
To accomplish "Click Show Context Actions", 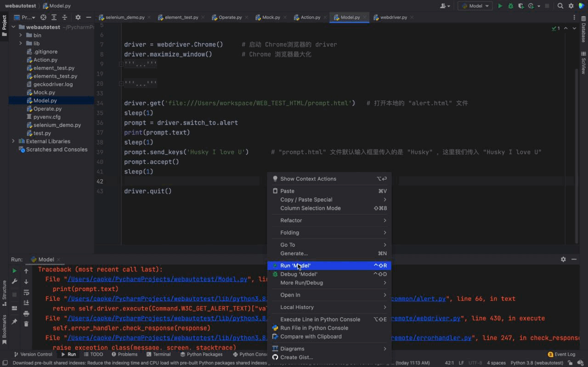I will (329, 179).
